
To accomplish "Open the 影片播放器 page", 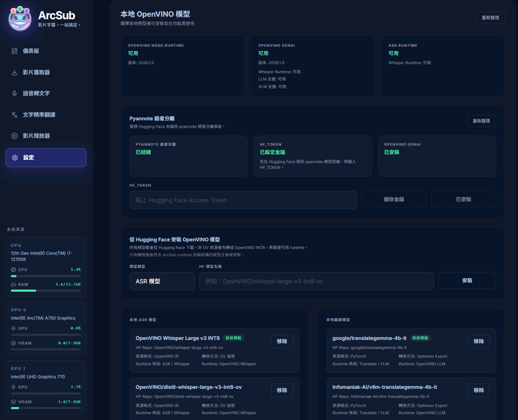I will [46, 136].
